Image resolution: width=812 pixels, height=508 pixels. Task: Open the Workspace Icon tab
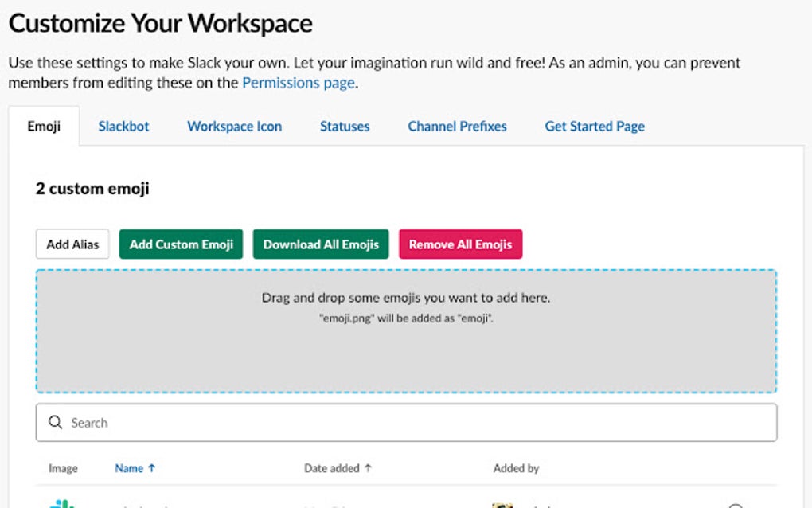(233, 126)
